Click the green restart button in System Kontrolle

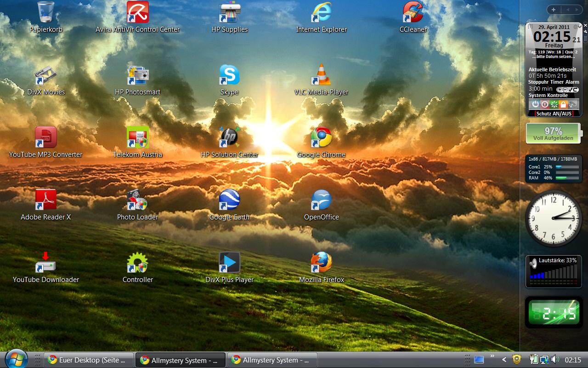pyautogui.click(x=554, y=104)
